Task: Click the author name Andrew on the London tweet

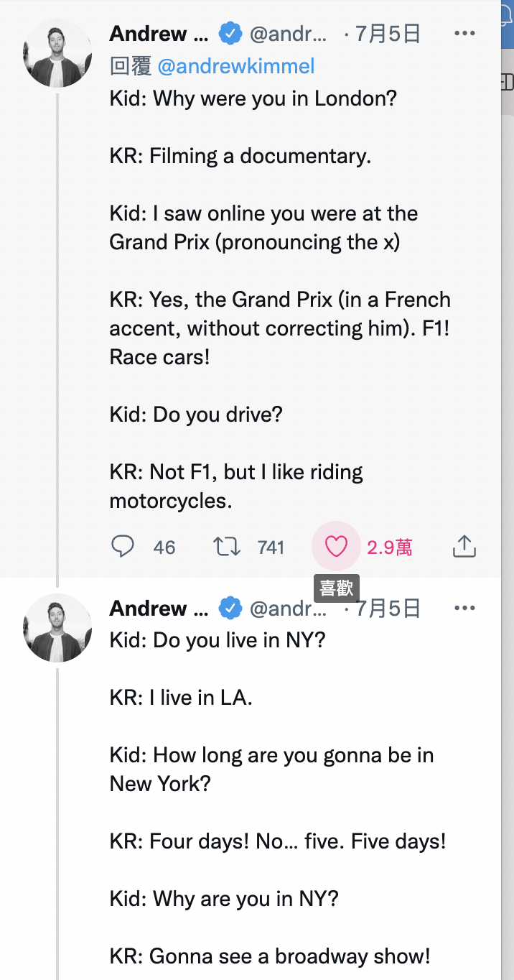Action: pyautogui.click(x=159, y=33)
